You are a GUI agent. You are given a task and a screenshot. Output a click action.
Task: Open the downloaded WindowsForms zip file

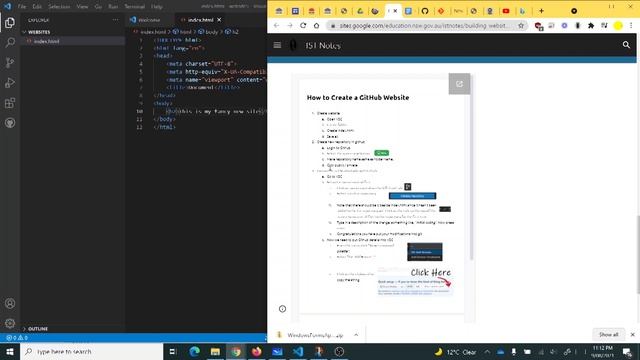pyautogui.click(x=314, y=335)
